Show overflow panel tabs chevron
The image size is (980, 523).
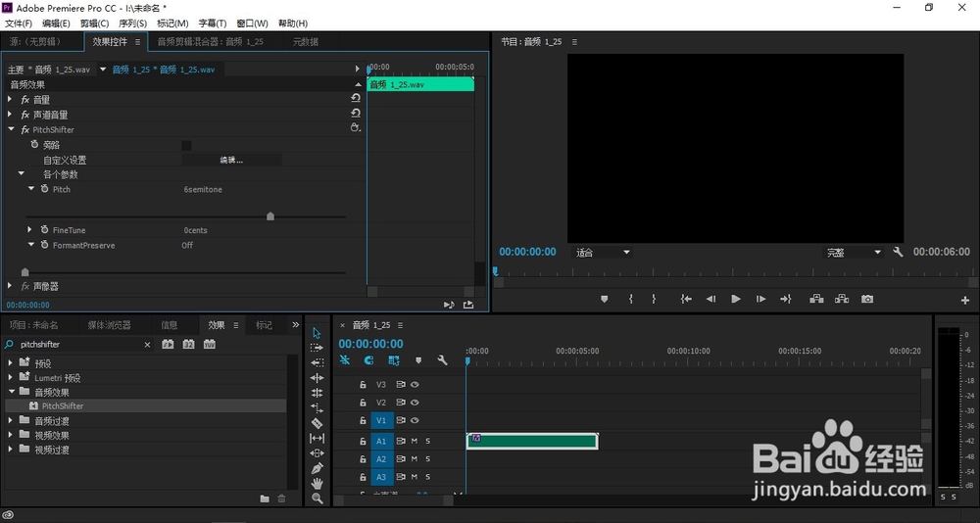pos(296,325)
